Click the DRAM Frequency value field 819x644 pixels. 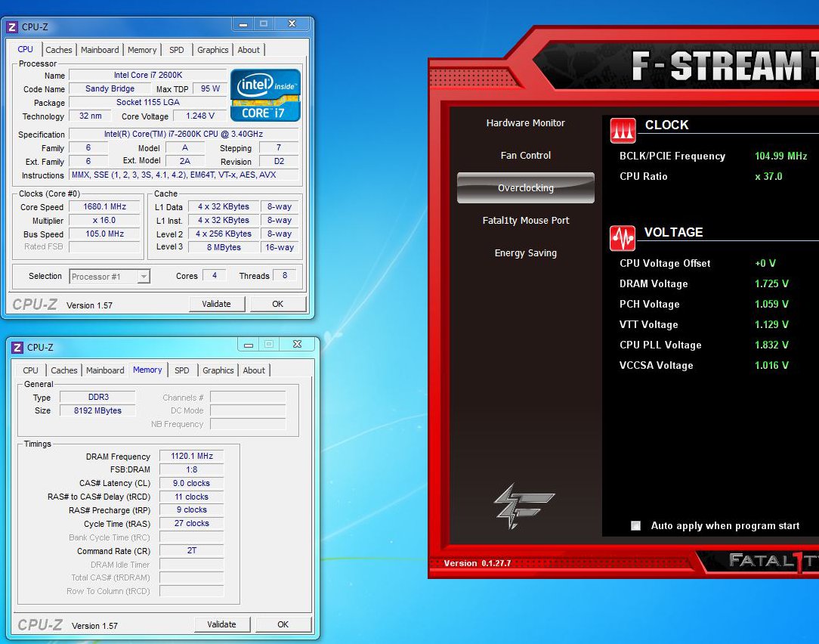[x=193, y=456]
